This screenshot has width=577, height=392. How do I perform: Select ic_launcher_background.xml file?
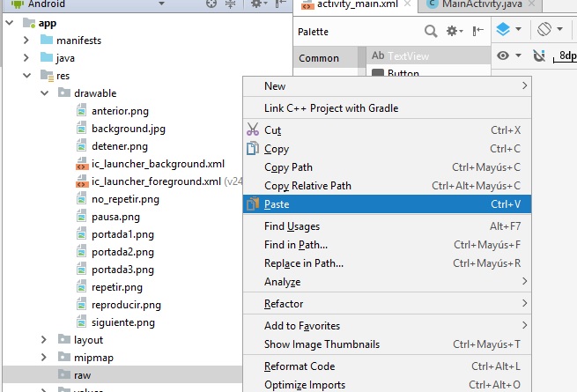[157, 164]
